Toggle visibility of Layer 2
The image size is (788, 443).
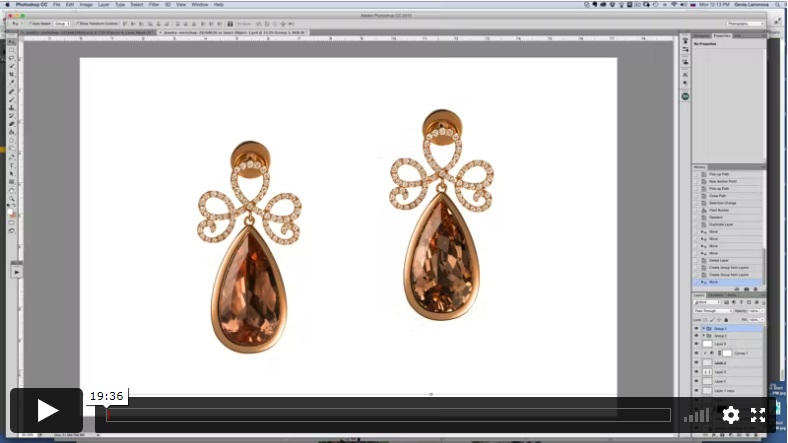(x=697, y=381)
